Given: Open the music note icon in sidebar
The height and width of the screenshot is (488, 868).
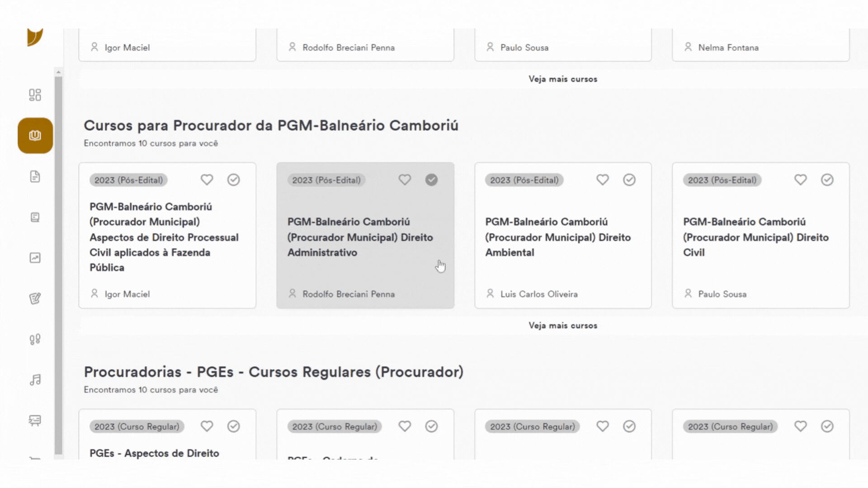Looking at the screenshot, I should click(x=35, y=380).
